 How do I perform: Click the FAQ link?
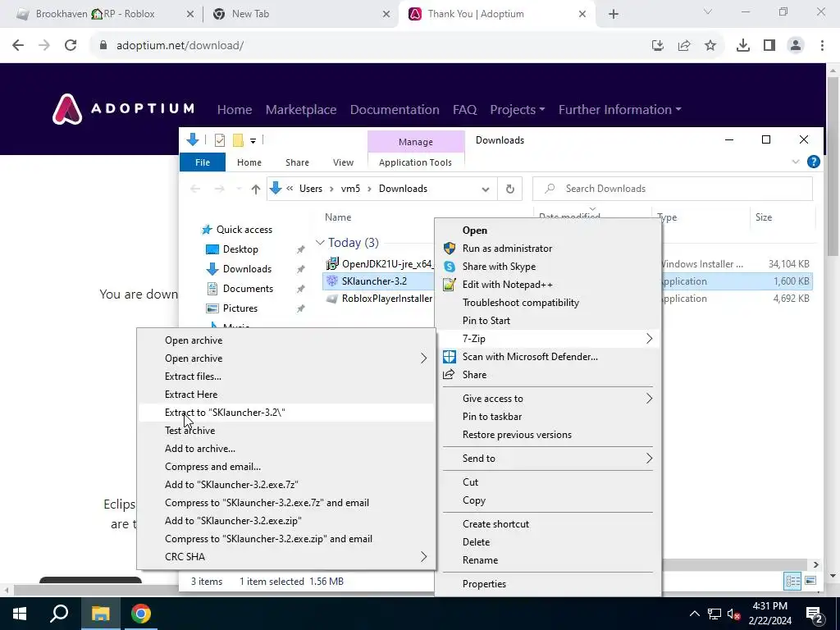coord(464,109)
